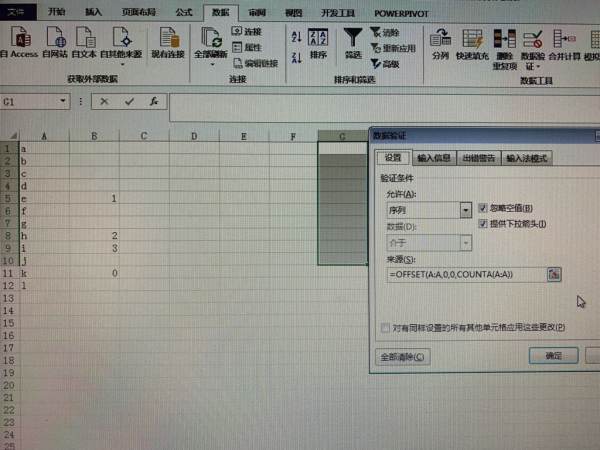Click the 分列 text-to-columns icon
The image size is (600, 450).
(440, 42)
